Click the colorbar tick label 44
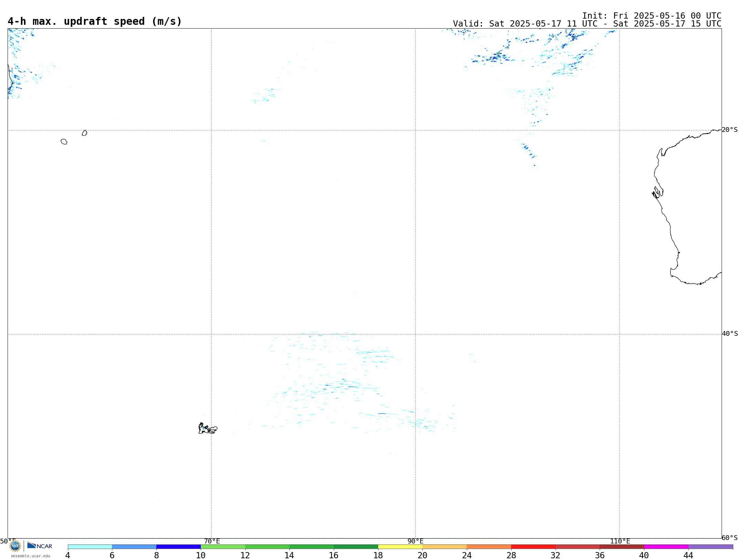Screen dimensions: 744x560 pos(689,556)
